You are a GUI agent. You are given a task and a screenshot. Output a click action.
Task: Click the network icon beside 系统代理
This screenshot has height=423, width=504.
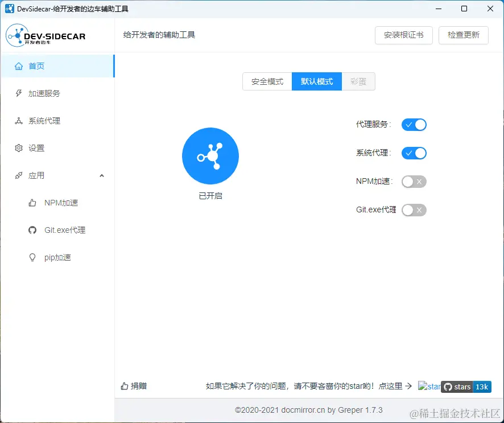point(19,121)
